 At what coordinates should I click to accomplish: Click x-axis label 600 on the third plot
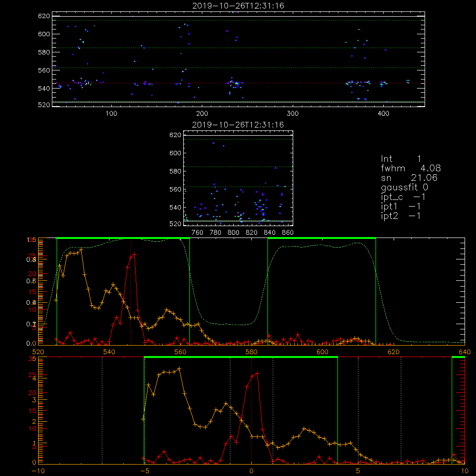[322, 352]
